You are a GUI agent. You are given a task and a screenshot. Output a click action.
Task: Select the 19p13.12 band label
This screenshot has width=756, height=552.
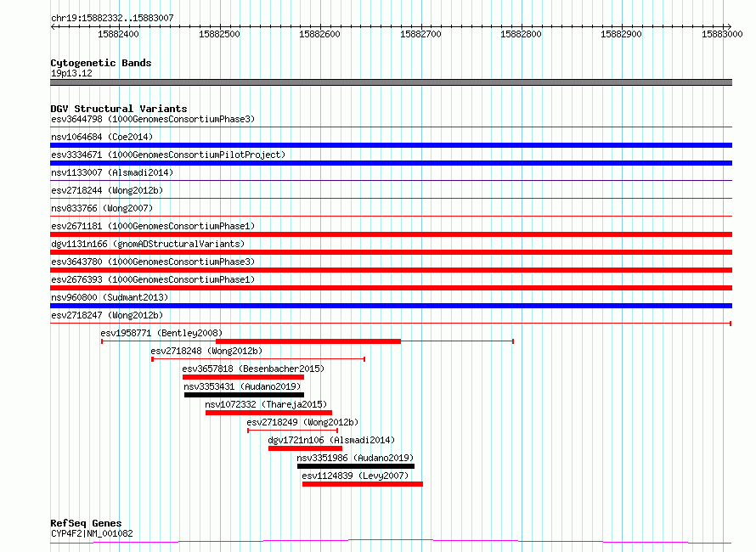(x=71, y=73)
